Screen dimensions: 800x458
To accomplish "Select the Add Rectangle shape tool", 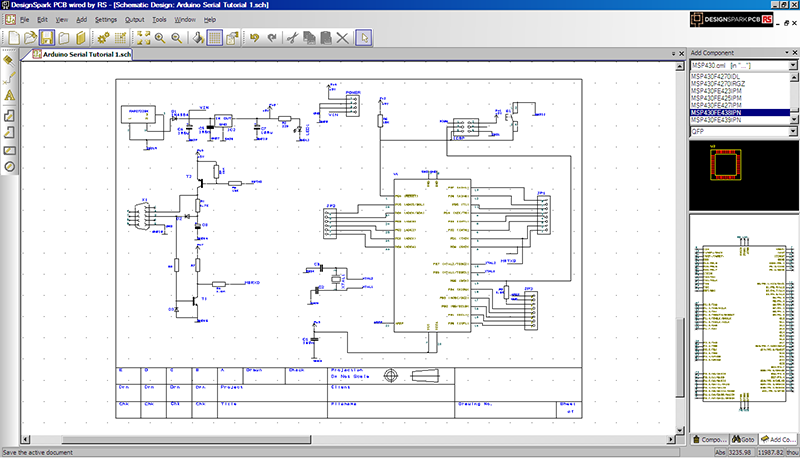I will click(x=9, y=149).
